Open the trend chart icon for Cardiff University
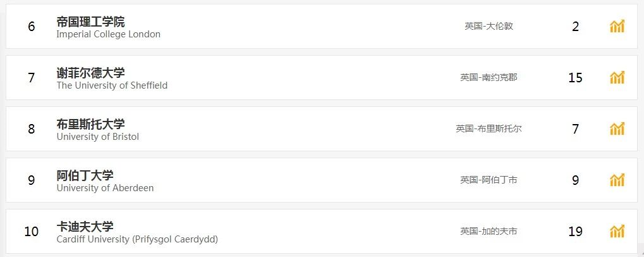 point(617,231)
